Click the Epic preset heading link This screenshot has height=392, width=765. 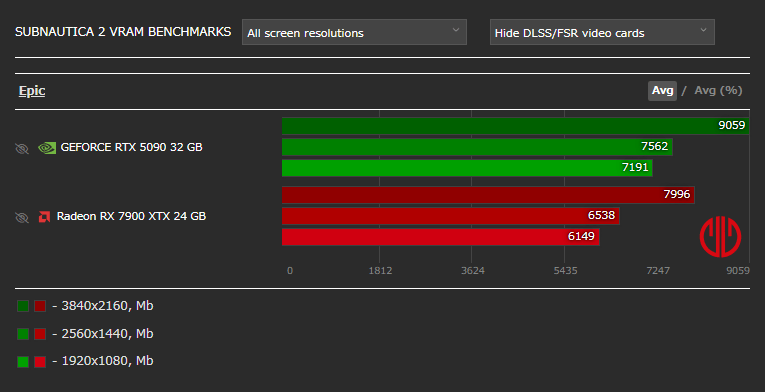click(32, 91)
